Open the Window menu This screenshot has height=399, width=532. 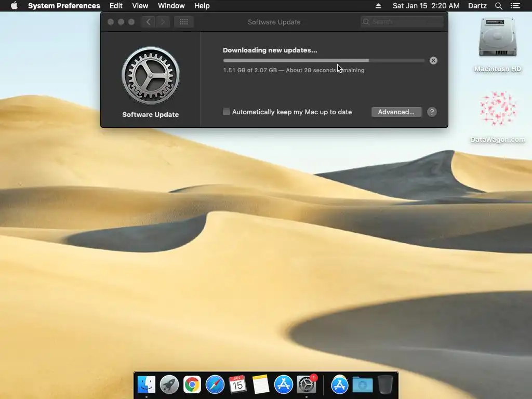point(171,6)
